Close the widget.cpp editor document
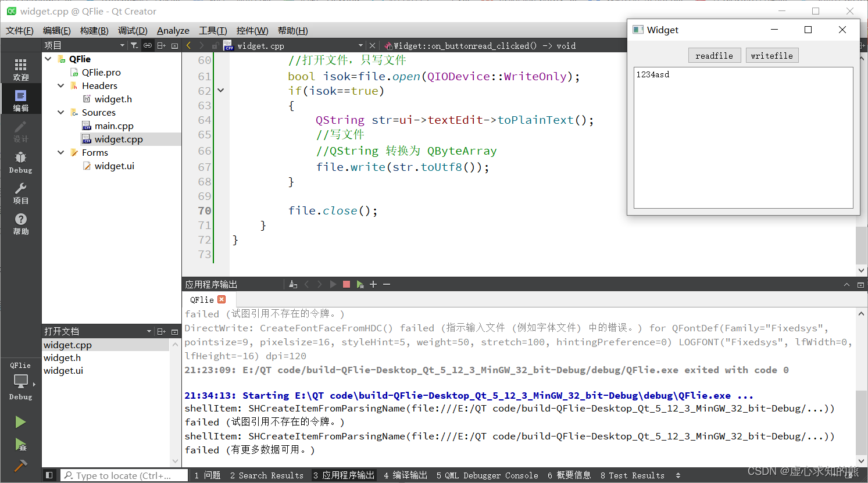Image resolution: width=868 pixels, height=483 pixels. pos(373,45)
